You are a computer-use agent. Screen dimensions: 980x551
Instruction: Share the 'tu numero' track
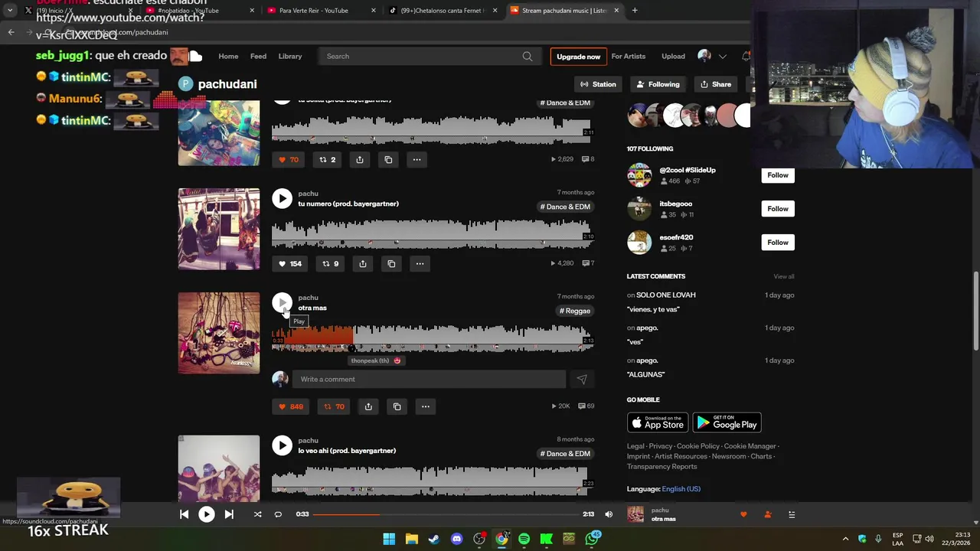363,263
